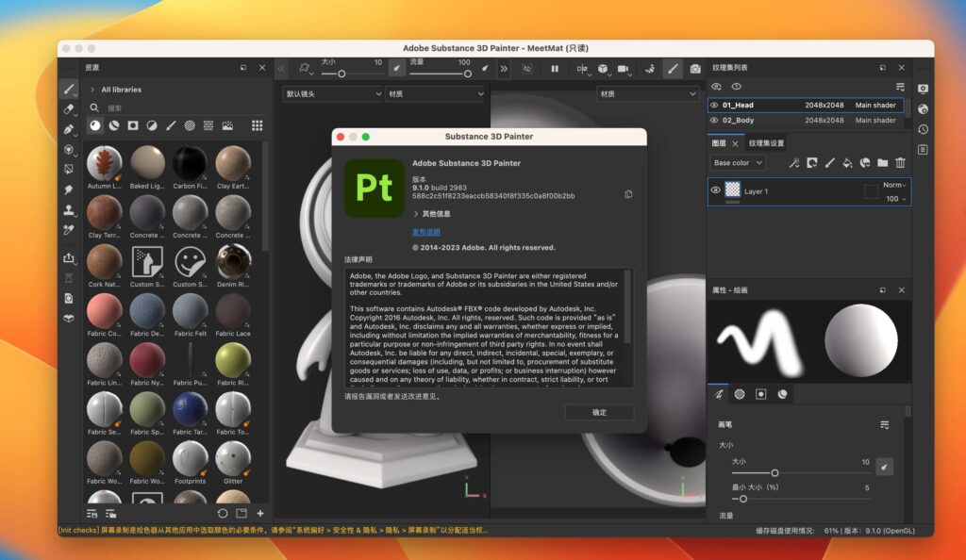The height and width of the screenshot is (560, 966).
Task: Open the physics particle brush icon in top toolbar
Action: coord(650,68)
